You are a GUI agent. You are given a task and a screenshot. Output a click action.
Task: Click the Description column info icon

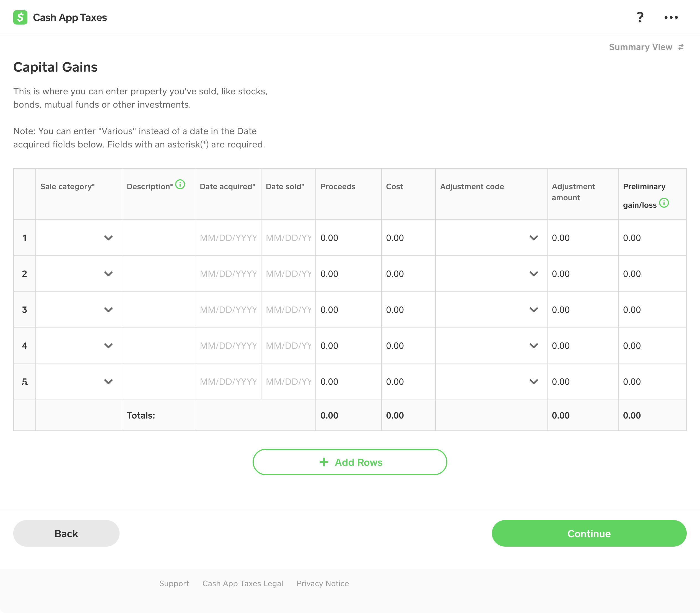click(180, 185)
